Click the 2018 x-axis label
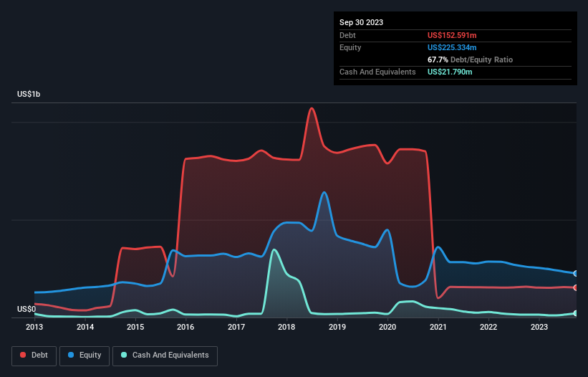 tap(286, 327)
